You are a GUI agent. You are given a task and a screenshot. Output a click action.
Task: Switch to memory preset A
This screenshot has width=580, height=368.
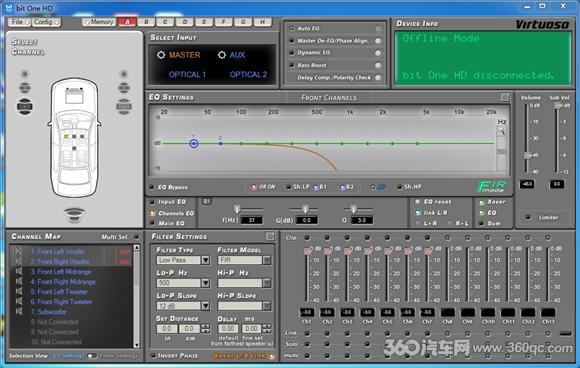click(127, 22)
